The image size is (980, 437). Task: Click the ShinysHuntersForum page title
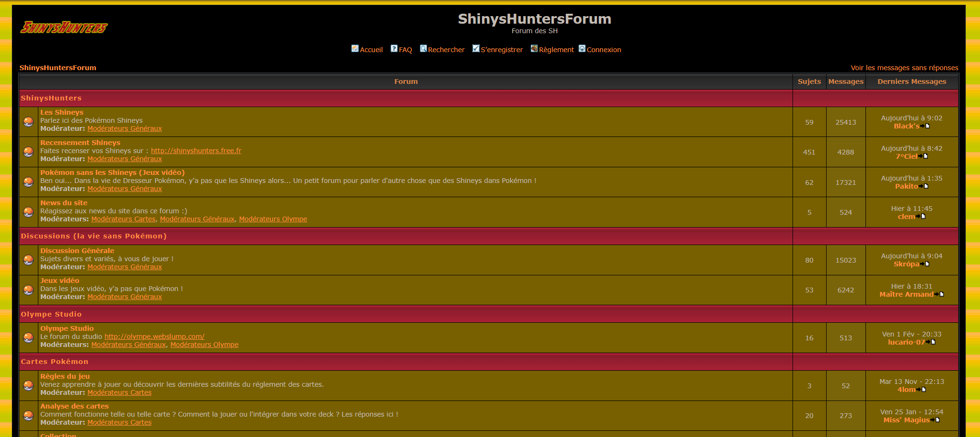(x=535, y=19)
